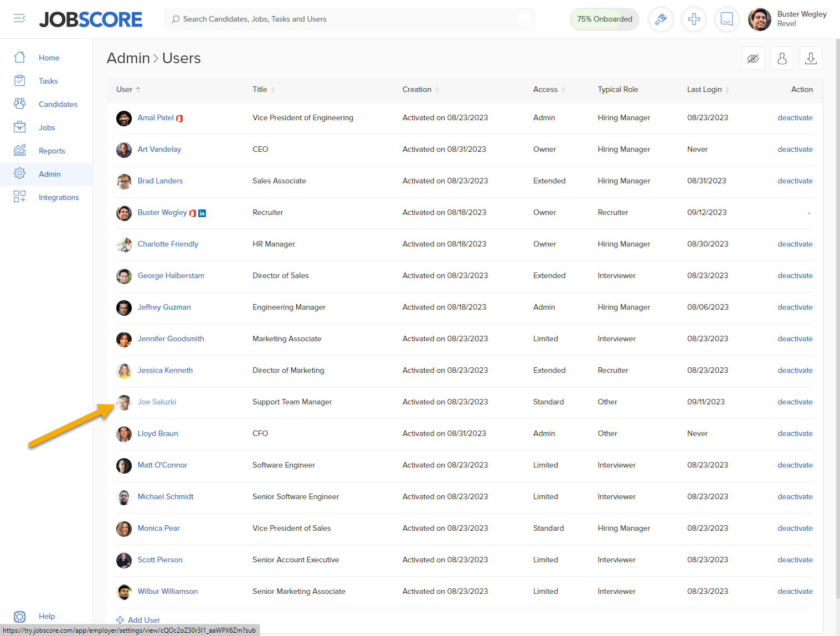The image size is (840, 636).
Task: Open the Jobs menu item
Action: pyautogui.click(x=47, y=127)
